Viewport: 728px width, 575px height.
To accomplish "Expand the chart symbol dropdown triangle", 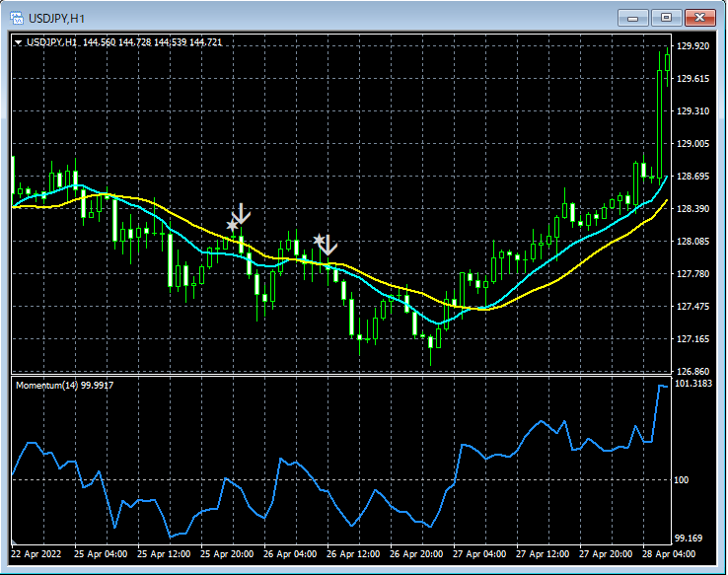I will tap(18, 42).
